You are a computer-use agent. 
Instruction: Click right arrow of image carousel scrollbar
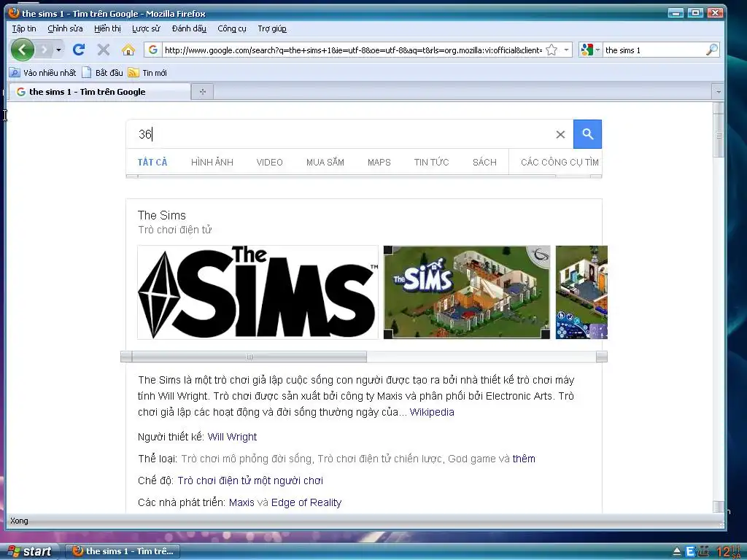pyautogui.click(x=602, y=357)
